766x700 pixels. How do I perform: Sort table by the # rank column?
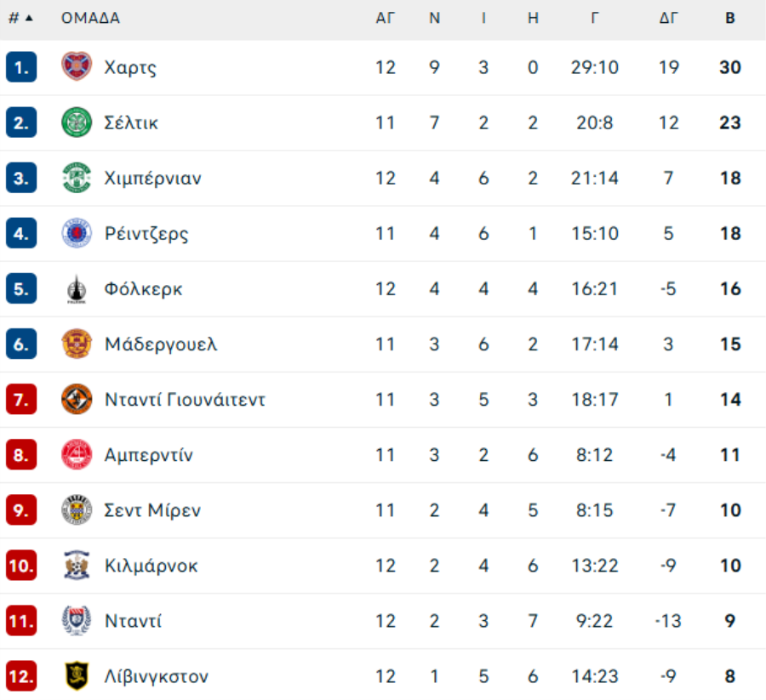(x=20, y=18)
